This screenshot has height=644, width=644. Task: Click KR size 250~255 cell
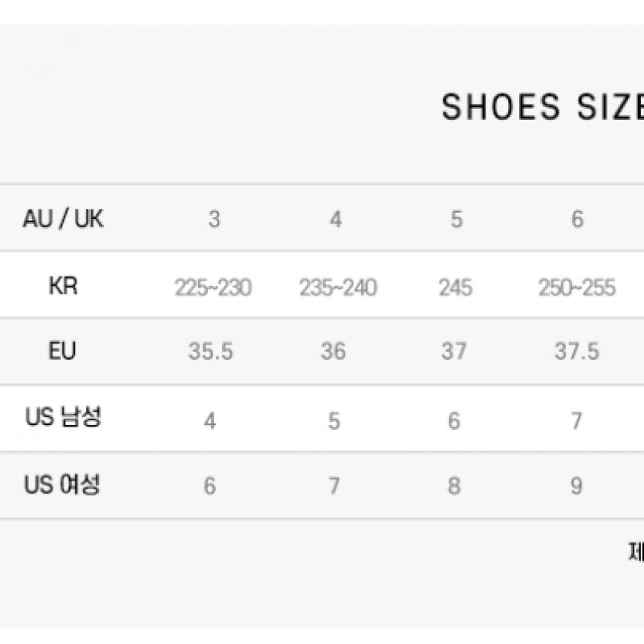576,287
